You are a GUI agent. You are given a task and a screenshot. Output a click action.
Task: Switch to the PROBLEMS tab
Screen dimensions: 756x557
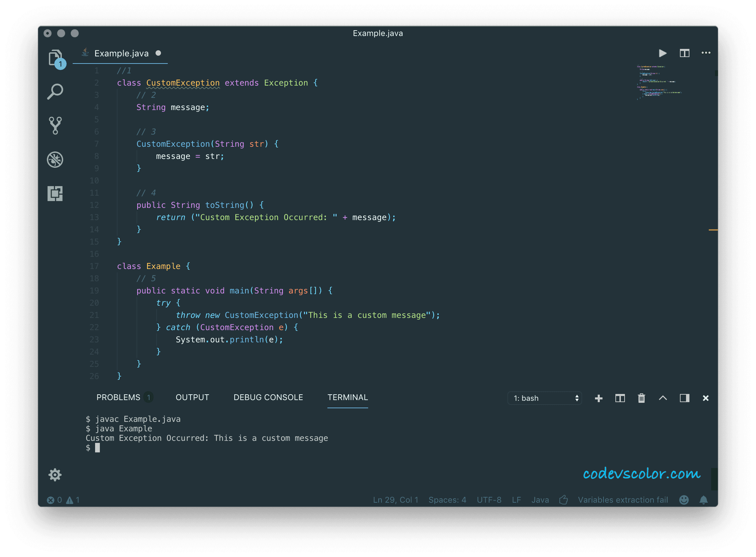(x=118, y=397)
